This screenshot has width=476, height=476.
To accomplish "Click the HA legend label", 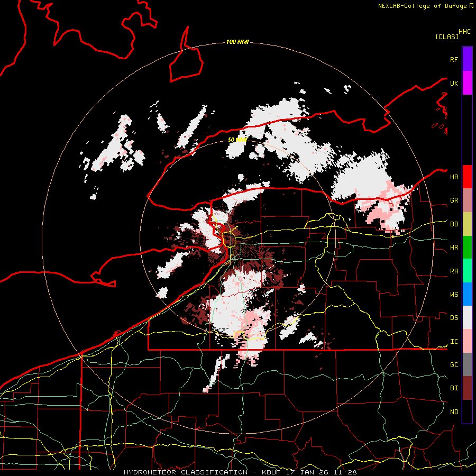I will (454, 177).
